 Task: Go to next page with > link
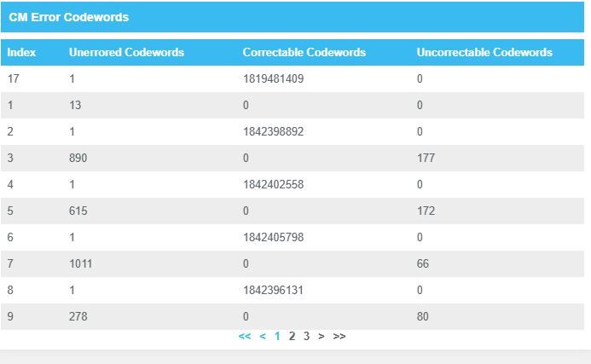[322, 336]
